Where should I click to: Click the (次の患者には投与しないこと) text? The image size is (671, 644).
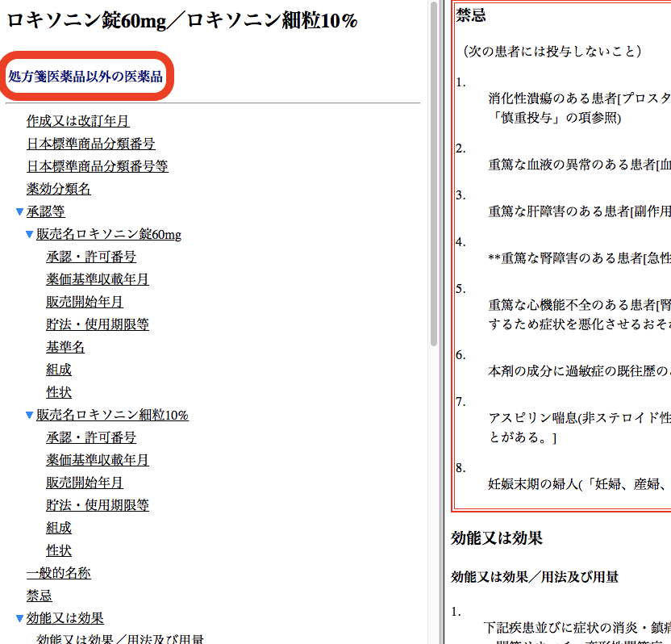[x=552, y=52]
